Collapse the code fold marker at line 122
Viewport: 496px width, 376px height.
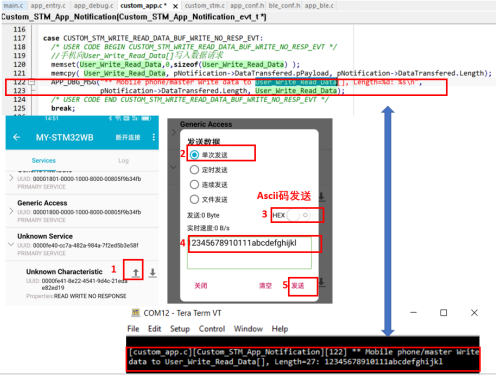(31, 82)
